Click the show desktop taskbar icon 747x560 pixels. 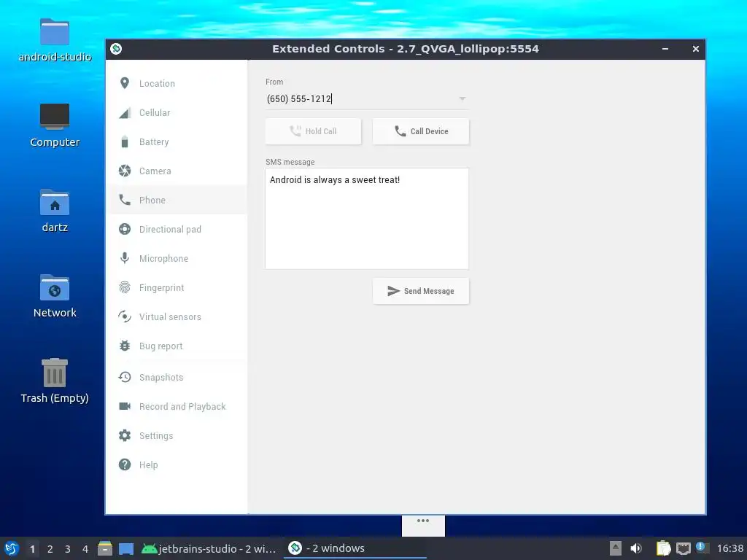[125, 548]
